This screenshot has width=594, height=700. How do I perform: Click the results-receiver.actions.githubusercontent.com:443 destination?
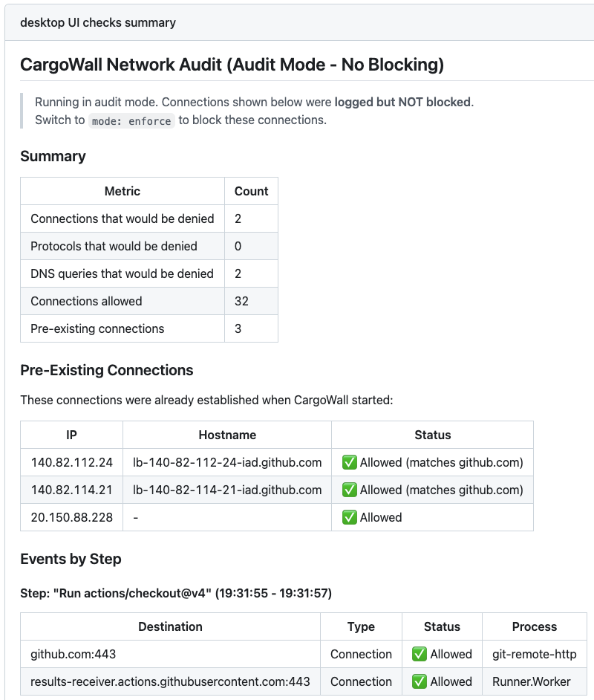pos(170,681)
